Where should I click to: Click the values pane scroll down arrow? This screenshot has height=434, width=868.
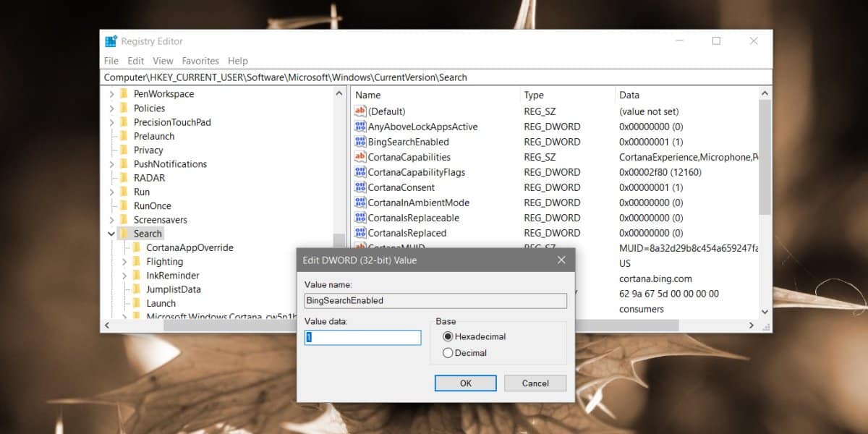point(765,312)
